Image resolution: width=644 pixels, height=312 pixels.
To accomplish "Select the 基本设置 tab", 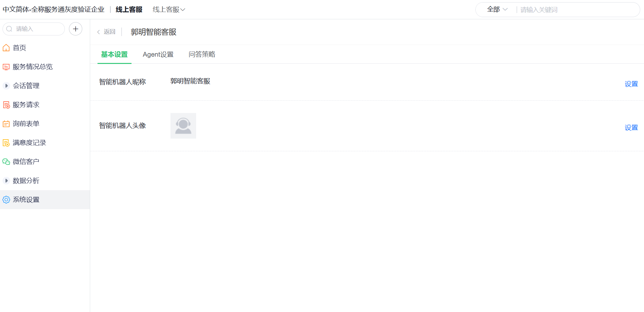I will pos(114,54).
